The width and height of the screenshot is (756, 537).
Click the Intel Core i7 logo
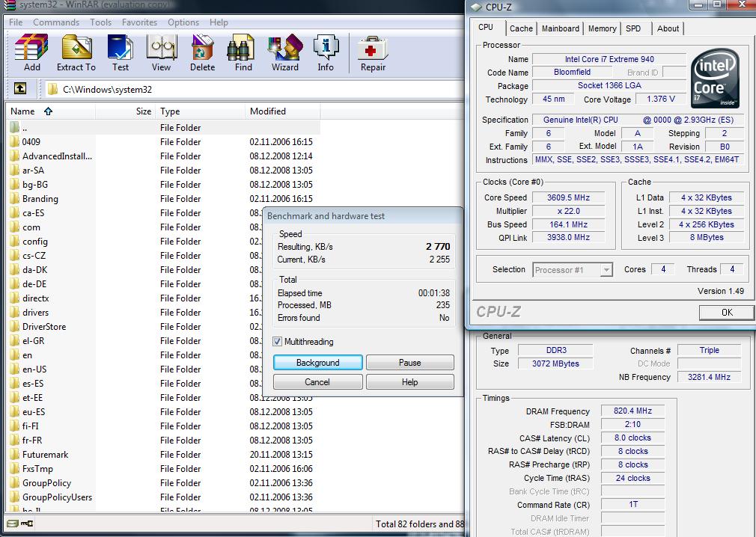click(715, 79)
